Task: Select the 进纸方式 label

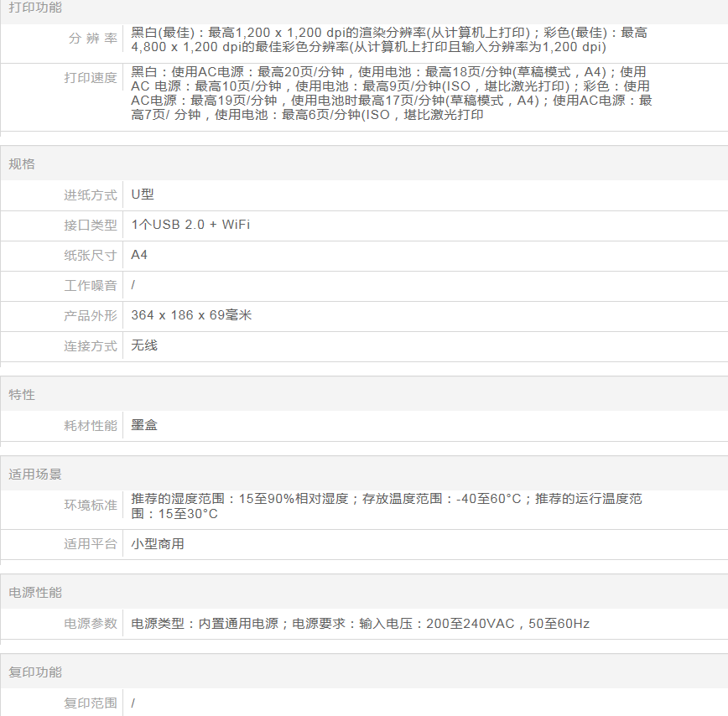Action: point(91,195)
